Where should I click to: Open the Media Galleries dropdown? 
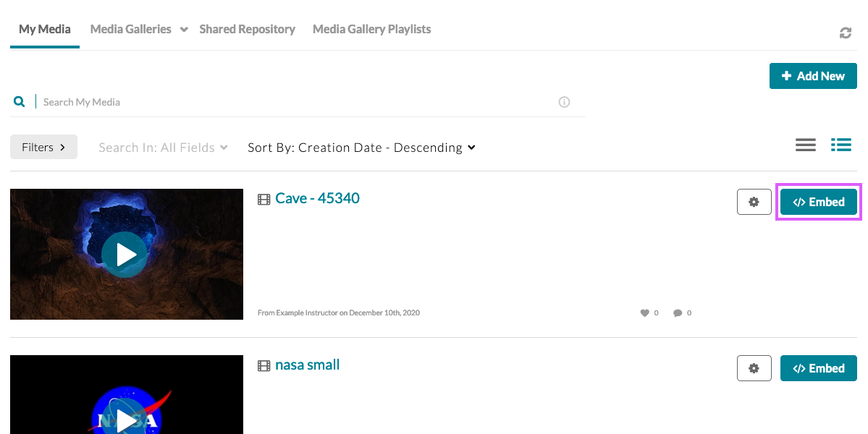coord(138,29)
